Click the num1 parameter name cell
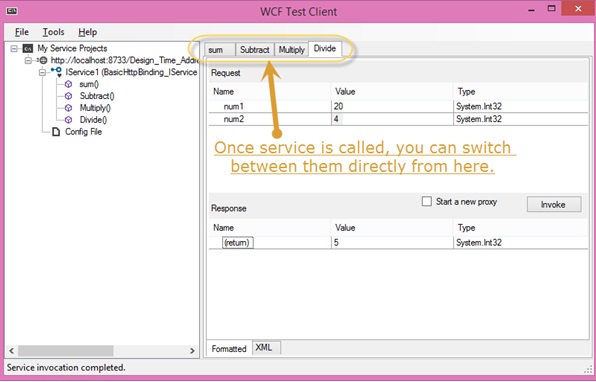 (x=270, y=106)
